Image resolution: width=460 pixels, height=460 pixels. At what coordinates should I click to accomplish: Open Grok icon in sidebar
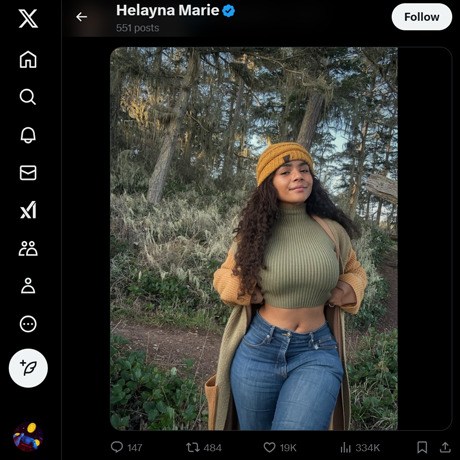pyautogui.click(x=28, y=210)
